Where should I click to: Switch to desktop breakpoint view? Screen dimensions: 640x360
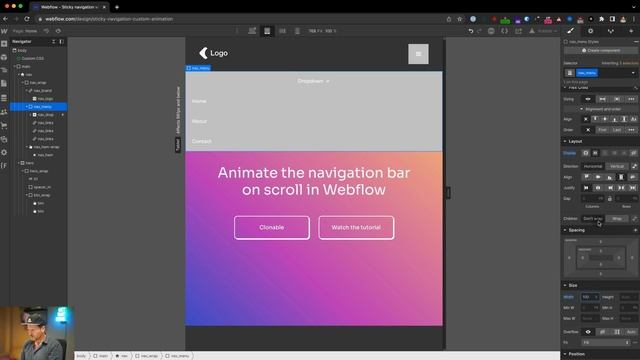252,31
